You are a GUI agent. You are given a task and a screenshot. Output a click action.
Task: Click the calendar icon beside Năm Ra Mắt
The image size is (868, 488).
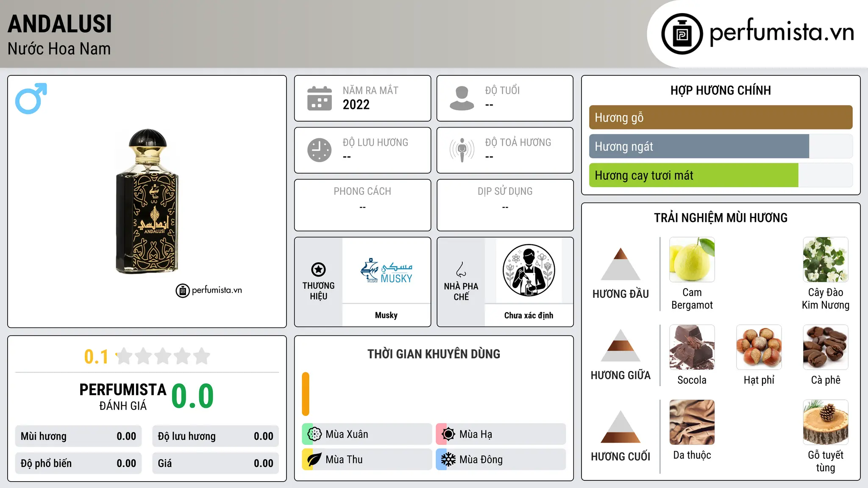[x=320, y=98]
